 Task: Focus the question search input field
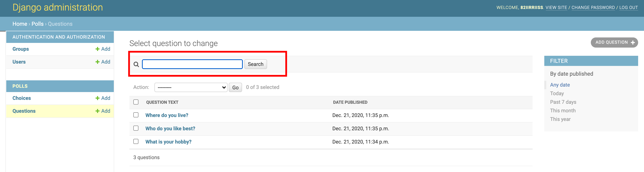(x=192, y=64)
